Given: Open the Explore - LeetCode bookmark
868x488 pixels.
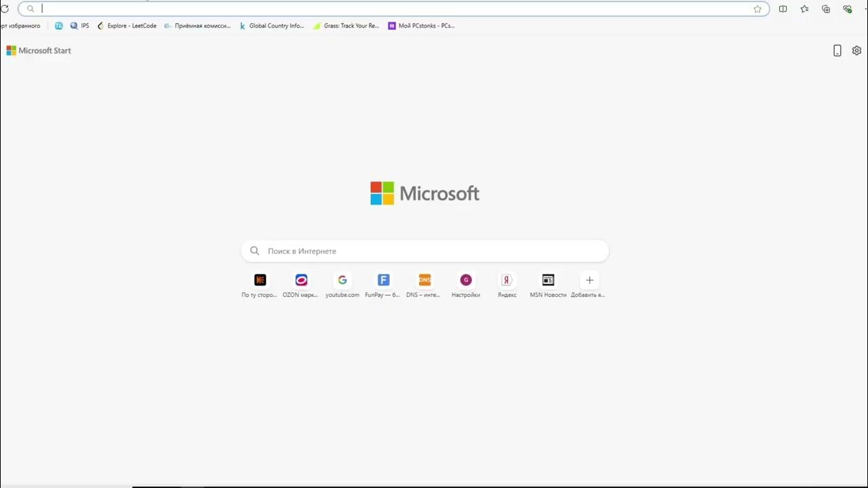Looking at the screenshot, I should click(x=127, y=26).
